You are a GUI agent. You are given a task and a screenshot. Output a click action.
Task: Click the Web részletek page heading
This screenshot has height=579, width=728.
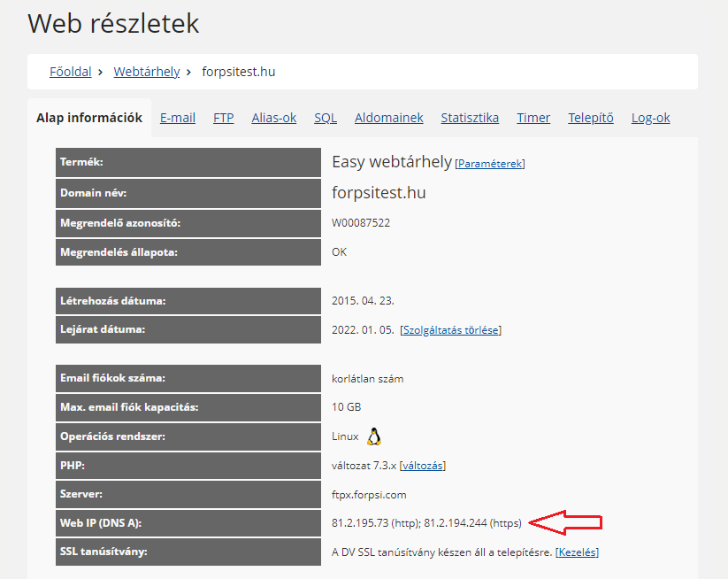click(x=113, y=23)
